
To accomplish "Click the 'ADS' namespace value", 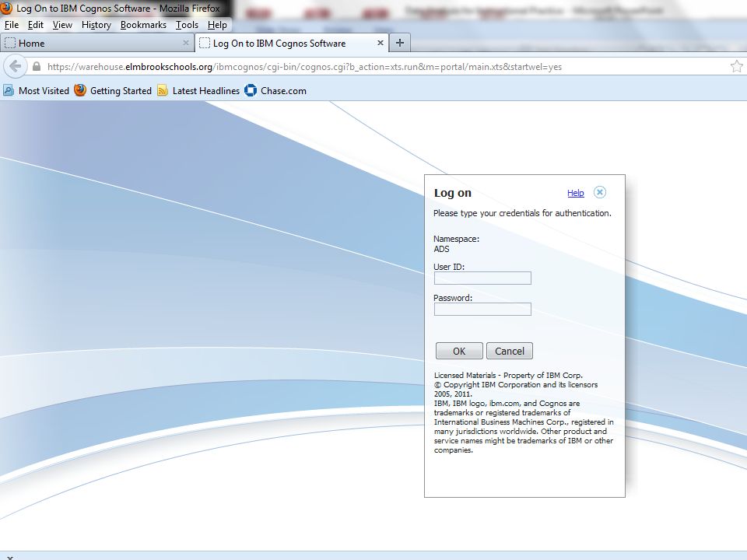I will (x=441, y=249).
